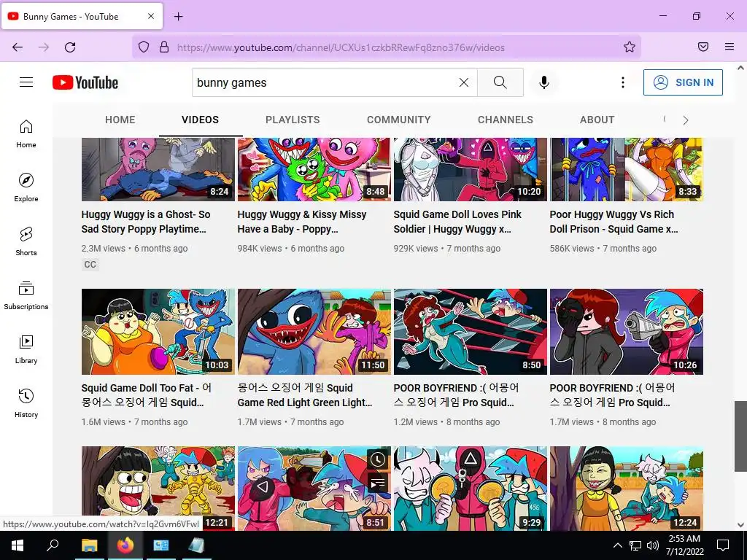Viewport: 747px width, 560px height.
Task: Click Add to queue icon on 8:51 thumbnail
Action: tap(377, 483)
